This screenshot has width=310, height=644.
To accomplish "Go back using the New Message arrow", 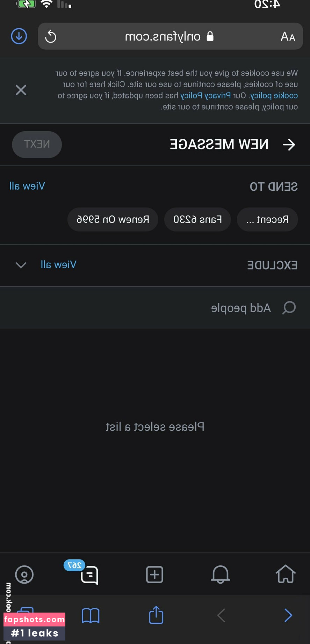I will (289, 144).
